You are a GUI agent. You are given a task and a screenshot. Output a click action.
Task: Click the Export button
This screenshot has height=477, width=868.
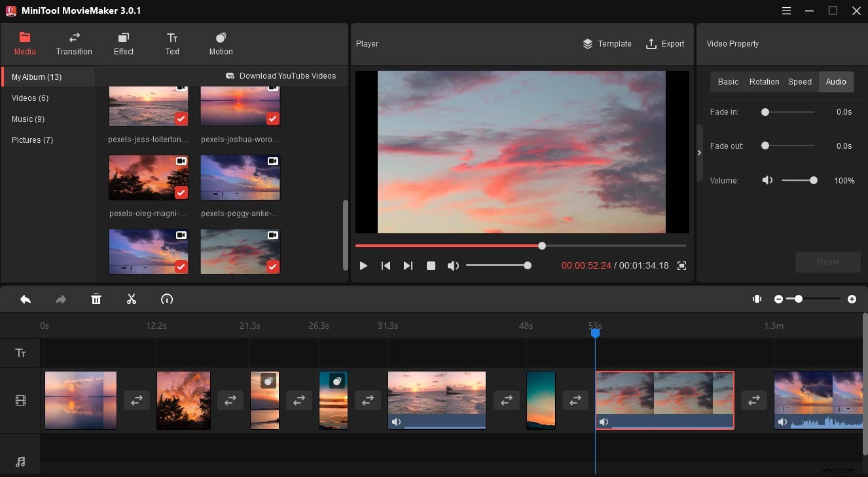point(666,44)
